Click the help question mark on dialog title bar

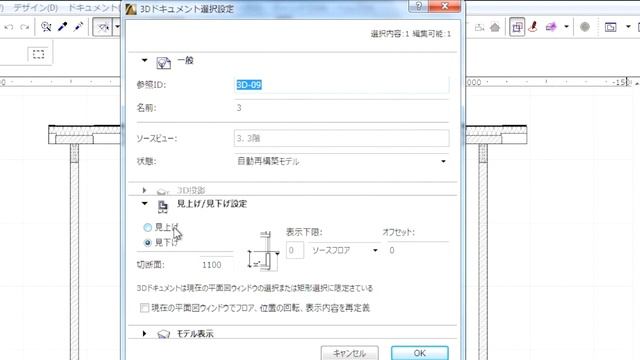tap(419, 6)
